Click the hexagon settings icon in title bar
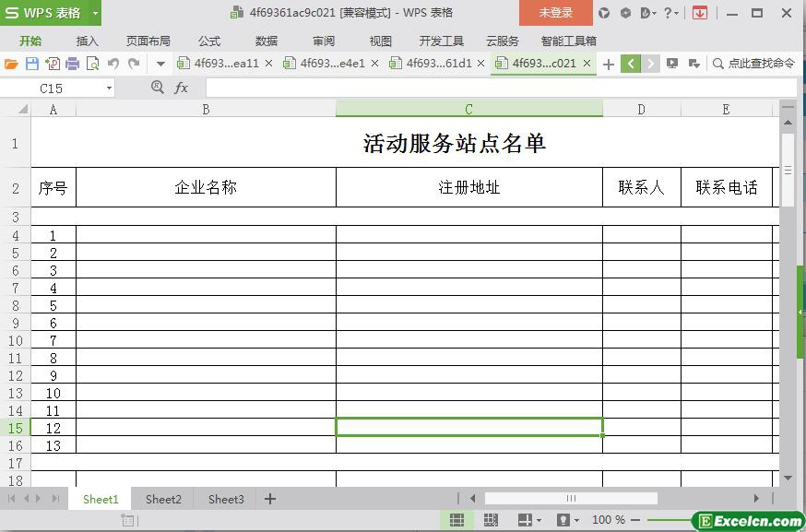The width and height of the screenshot is (806, 532). click(625, 13)
